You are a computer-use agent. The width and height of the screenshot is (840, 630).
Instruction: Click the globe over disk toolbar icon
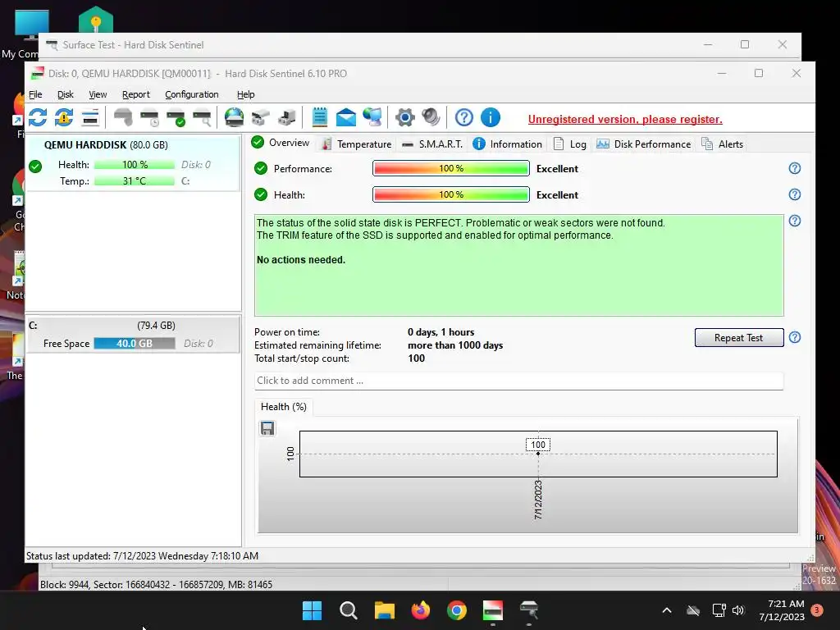[x=234, y=117]
